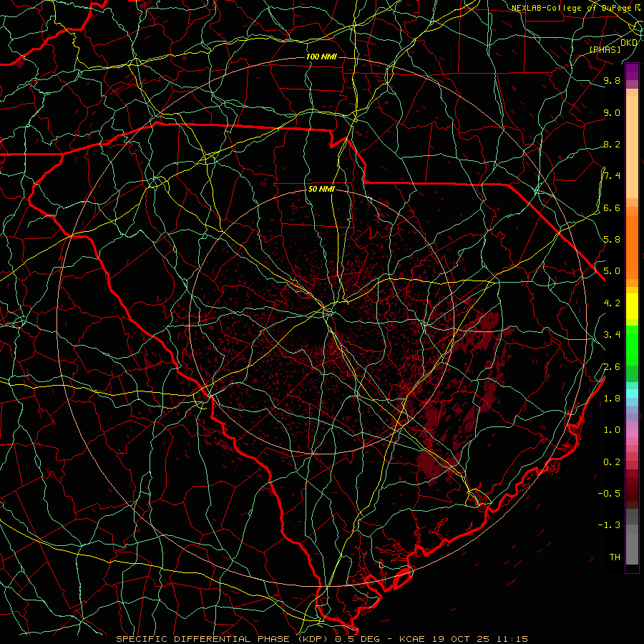This screenshot has width=644, height=644.
Task: Click the 100 NMI range ring label
Action: (321, 57)
